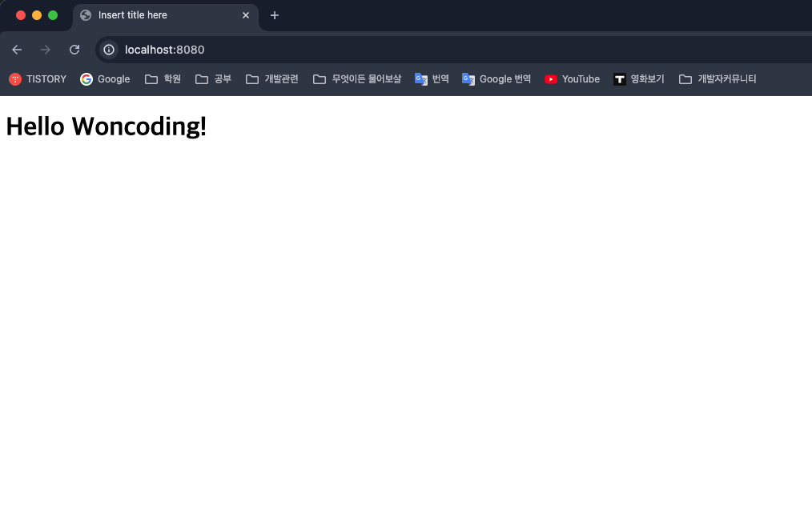The height and width of the screenshot is (510, 812).
Task: Open a new browser tab
Action: [275, 15]
